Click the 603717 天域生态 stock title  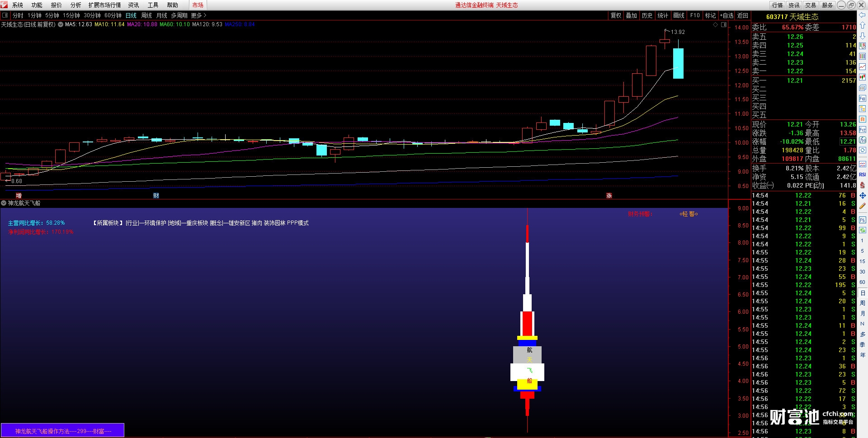pos(792,17)
